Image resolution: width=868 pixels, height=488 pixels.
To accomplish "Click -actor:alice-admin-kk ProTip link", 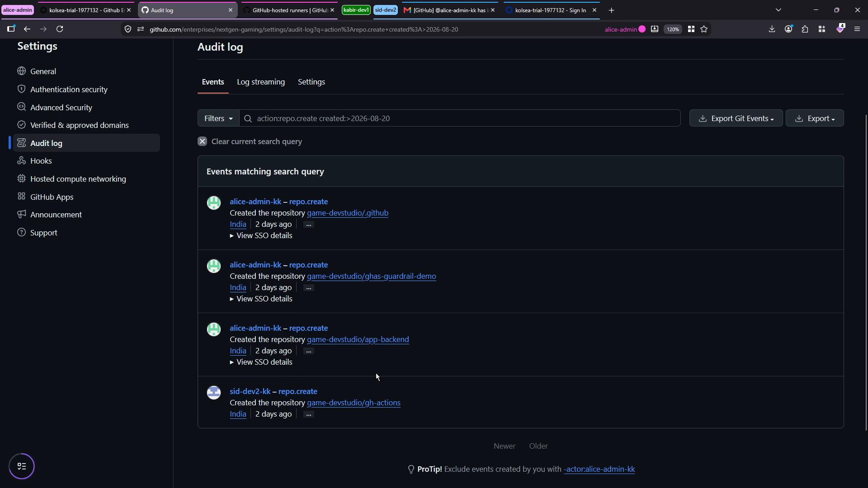I will pyautogui.click(x=599, y=469).
